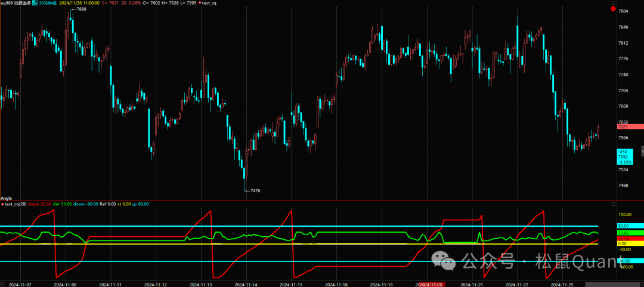This screenshot has height=287, width=644.
Task: Click the cyan -242 / 7552 info box
Action: (x=626, y=157)
